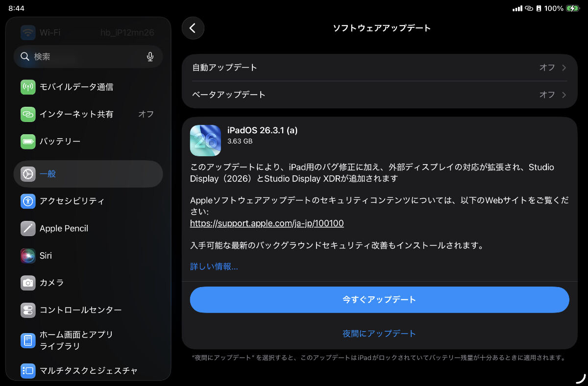Choose 夜間にアップデート option
Image resolution: width=588 pixels, height=386 pixels.
(x=379, y=334)
